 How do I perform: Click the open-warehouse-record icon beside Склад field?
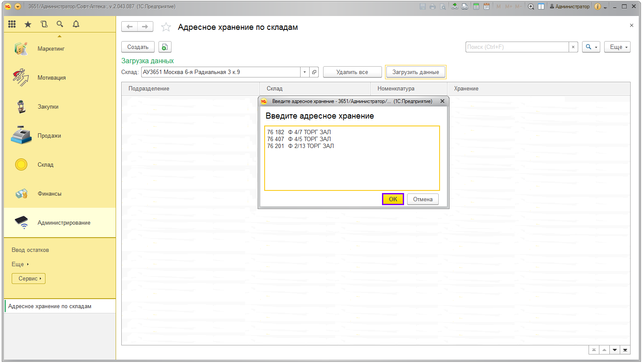pyautogui.click(x=314, y=72)
